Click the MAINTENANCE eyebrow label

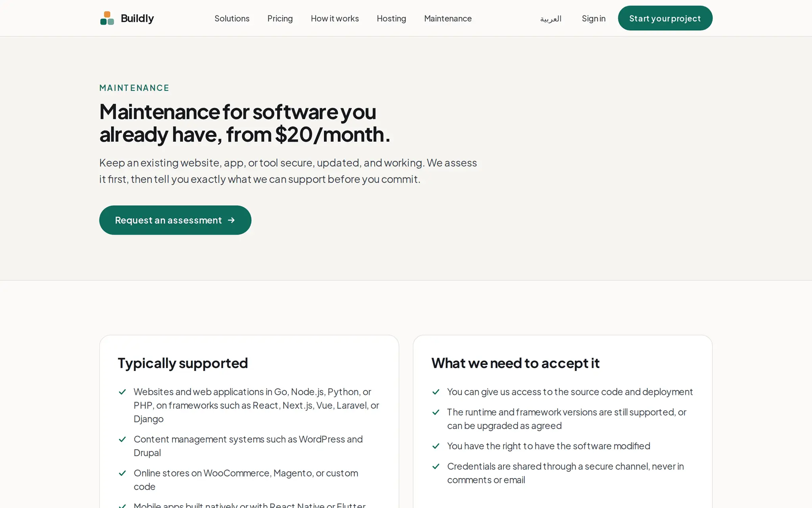[x=134, y=88]
